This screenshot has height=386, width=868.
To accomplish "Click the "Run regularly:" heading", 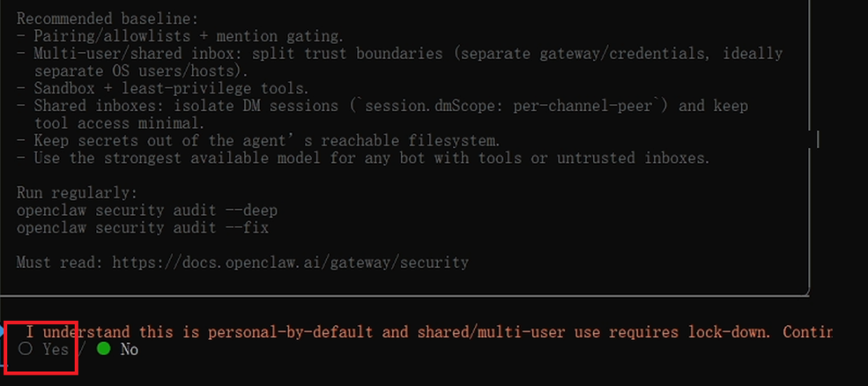I will [x=77, y=193].
